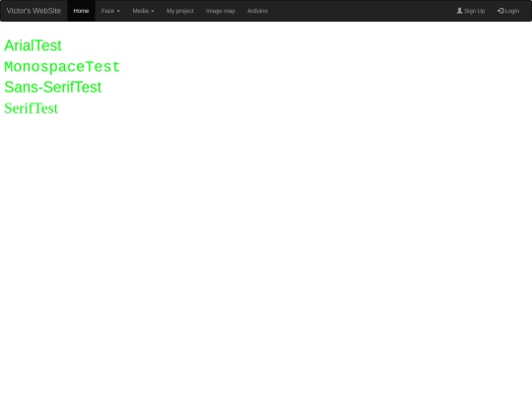The image size is (532, 399).
Task: Click the ArialTest heading
Action: (x=33, y=45)
